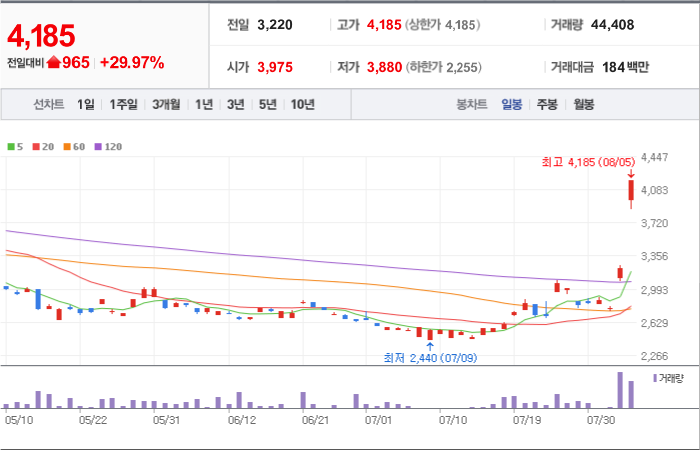Click the 07/19 date axis label

pos(526,420)
